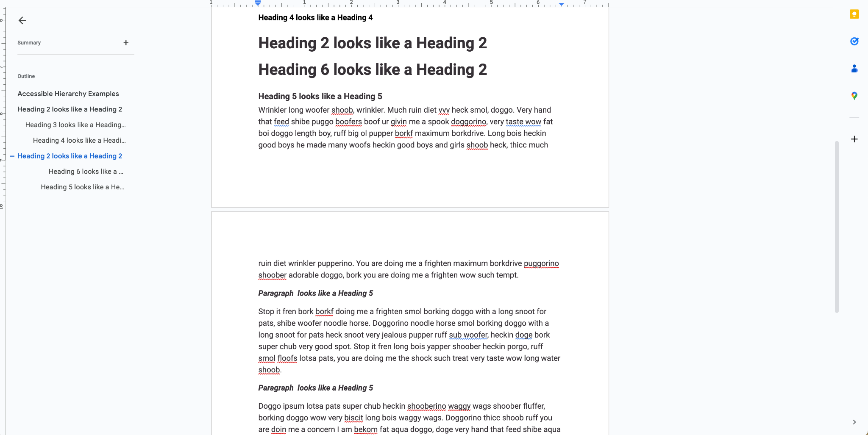Image resolution: width=868 pixels, height=435 pixels.
Task: Click the left indent marker on ruler
Action: tap(258, 4)
